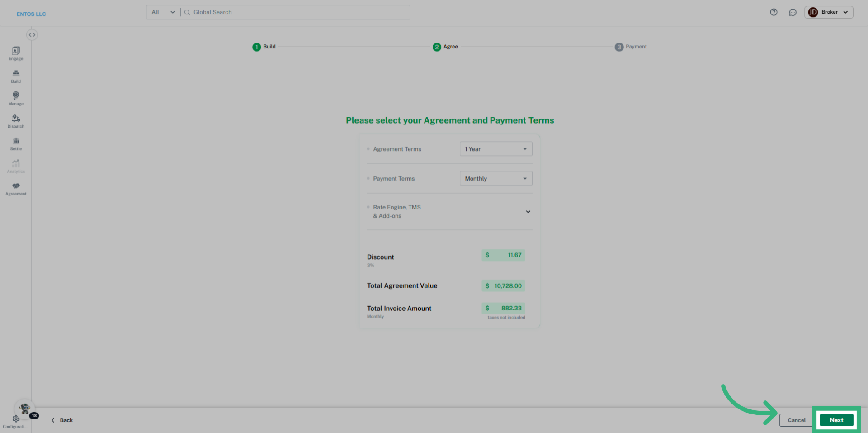Viewport: 868px width, 433px height.
Task: Collapse the sidebar with arrows toggle
Action: (32, 35)
